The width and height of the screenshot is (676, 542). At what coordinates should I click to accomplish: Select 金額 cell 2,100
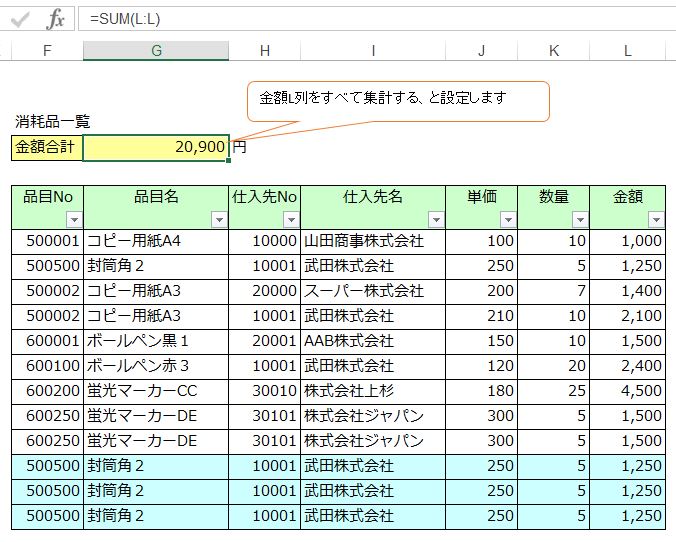point(628,316)
